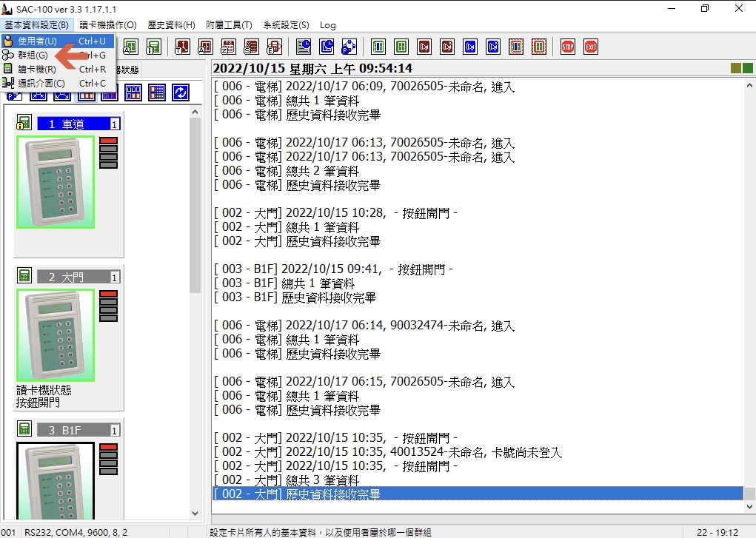Screen dimensions: 756x538
Task: Click the blue clock document toolbar icon
Action: [304, 47]
